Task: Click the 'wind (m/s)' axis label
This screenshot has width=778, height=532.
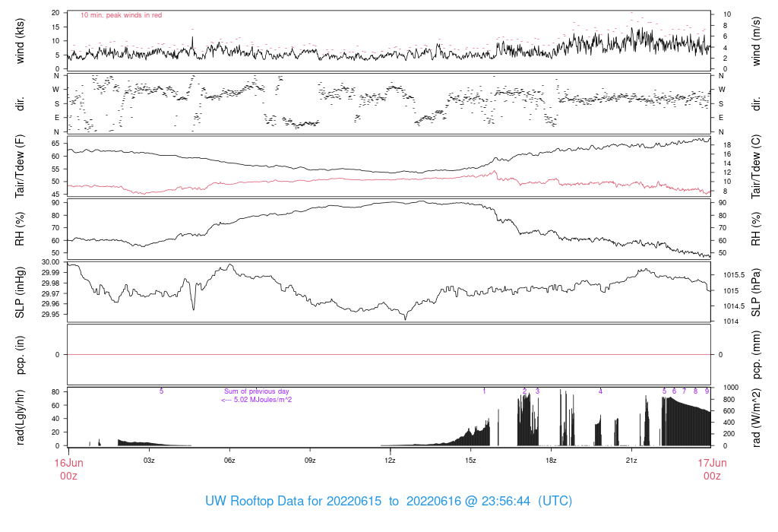Action: coord(756,41)
